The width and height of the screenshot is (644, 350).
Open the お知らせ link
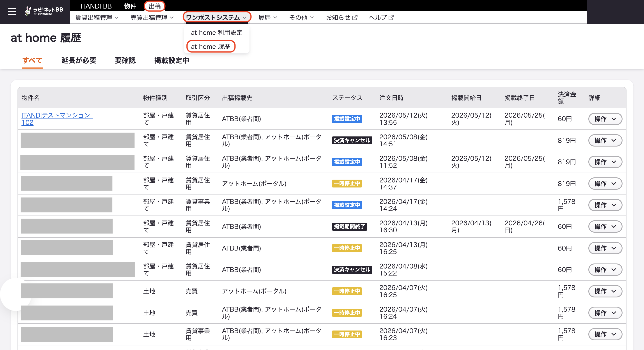click(x=341, y=18)
